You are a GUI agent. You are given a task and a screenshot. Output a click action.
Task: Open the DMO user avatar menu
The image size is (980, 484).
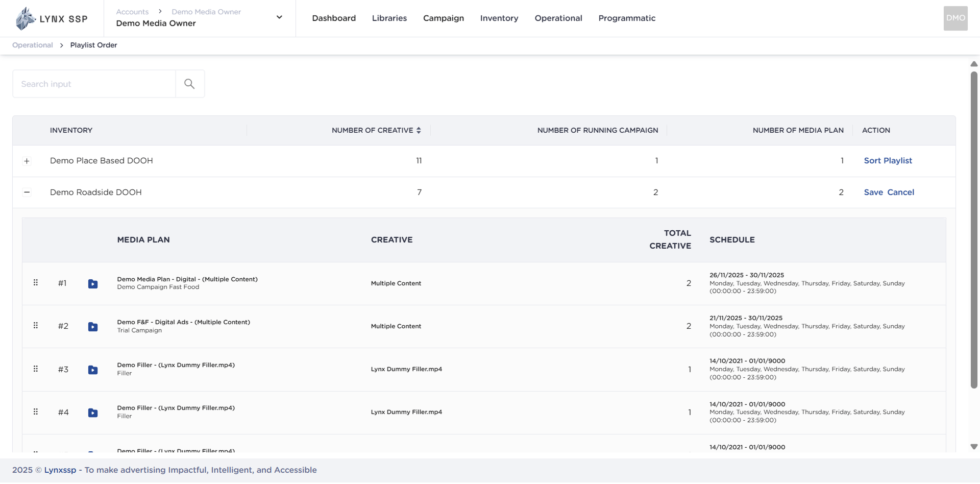point(955,18)
